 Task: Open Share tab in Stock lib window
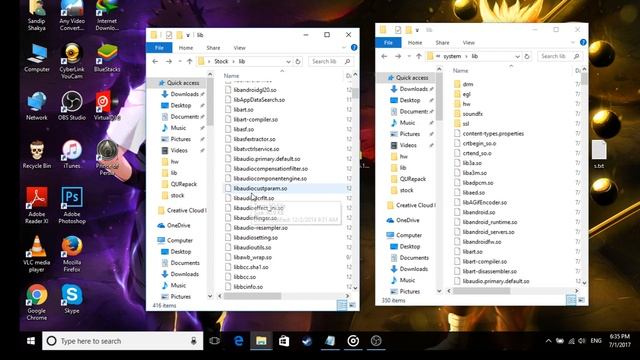point(213,48)
